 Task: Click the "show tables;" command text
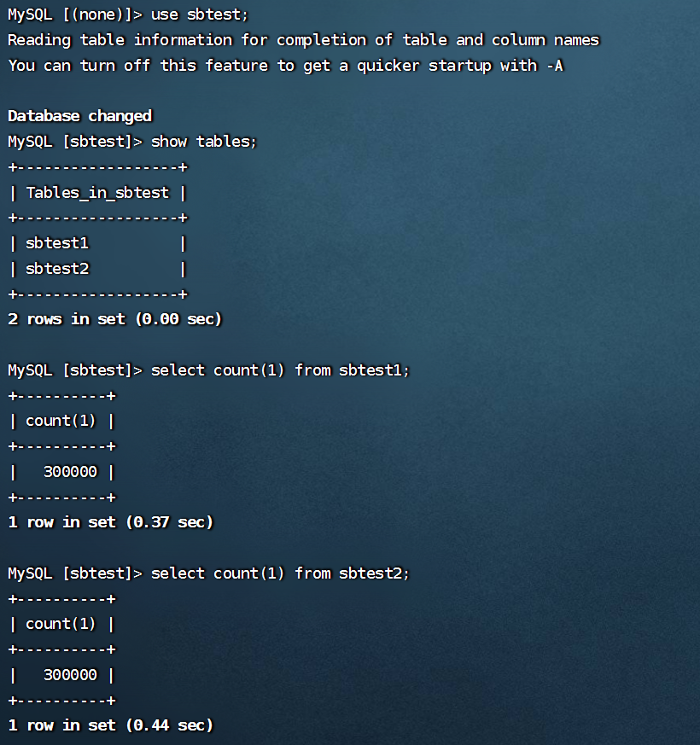pyautogui.click(x=204, y=142)
